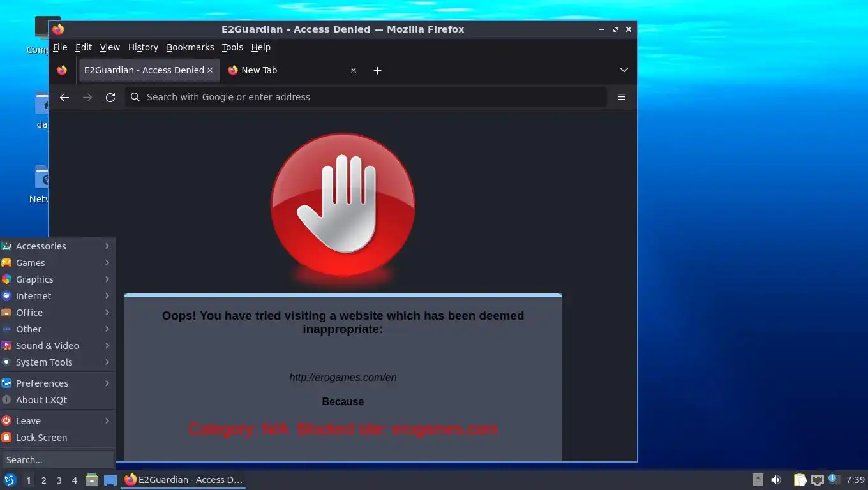
Task: Open the network connection tray icon
Action: [x=817, y=480]
